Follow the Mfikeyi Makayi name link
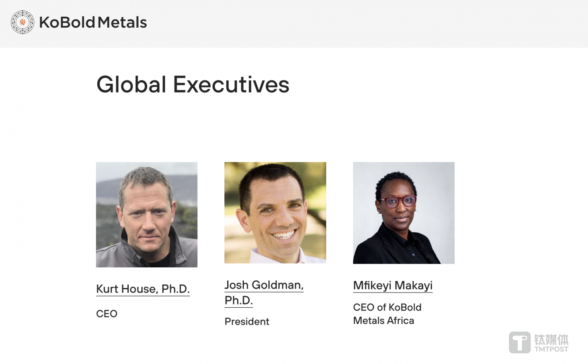Image resolution: width=588 pixels, height=364 pixels. (x=393, y=286)
